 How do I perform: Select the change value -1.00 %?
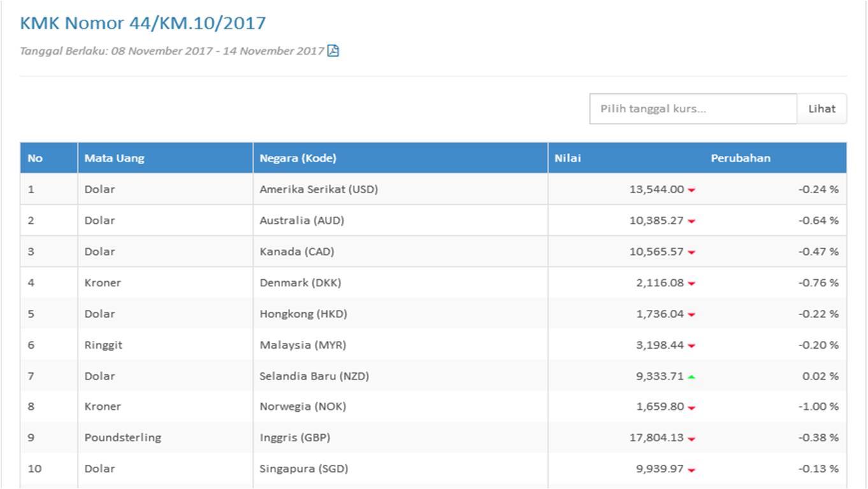coord(818,406)
